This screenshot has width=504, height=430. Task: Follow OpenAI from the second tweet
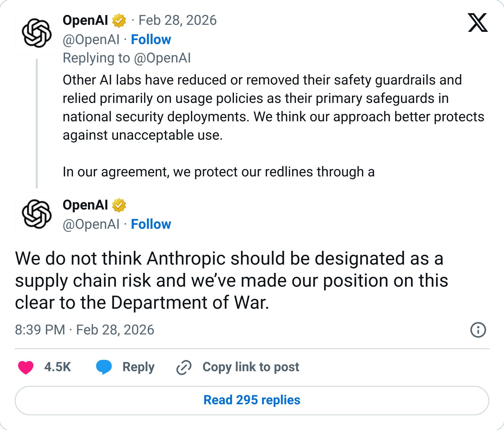[x=151, y=224]
